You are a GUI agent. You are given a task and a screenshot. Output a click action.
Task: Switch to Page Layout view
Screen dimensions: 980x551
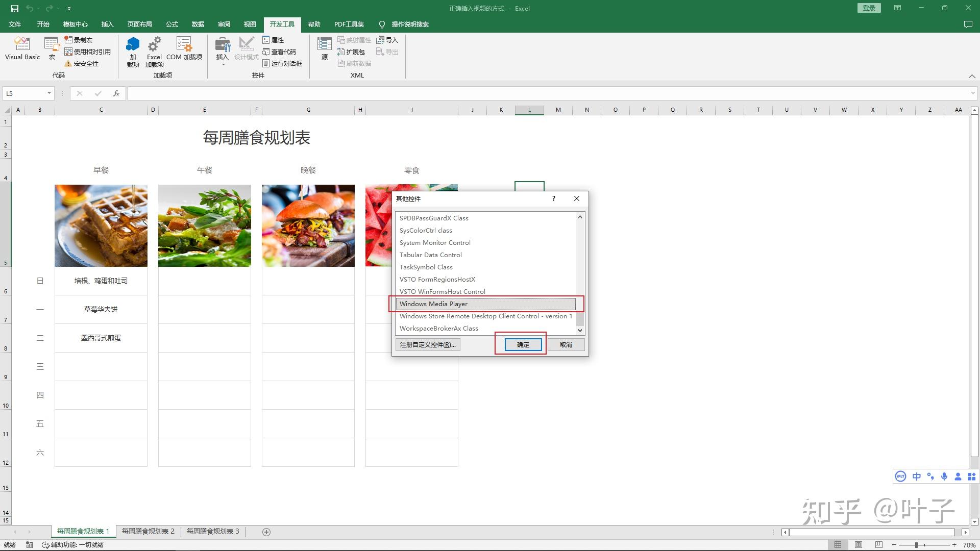coord(859,545)
